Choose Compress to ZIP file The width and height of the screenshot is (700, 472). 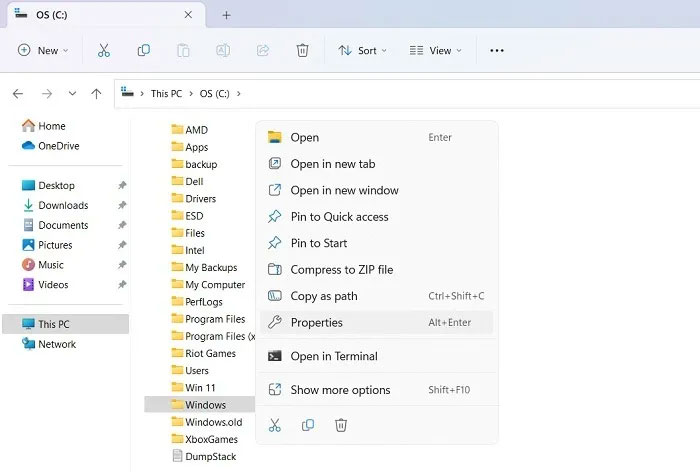(x=341, y=270)
